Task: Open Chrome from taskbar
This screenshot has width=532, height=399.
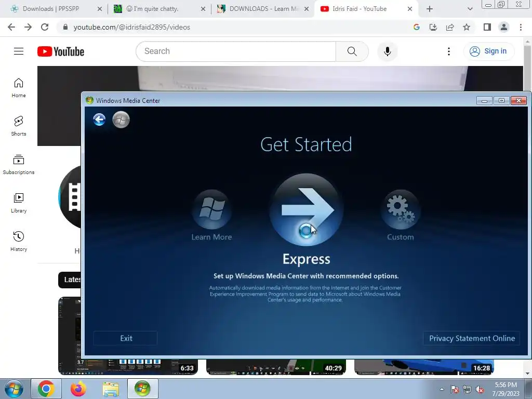Action: pyautogui.click(x=46, y=389)
